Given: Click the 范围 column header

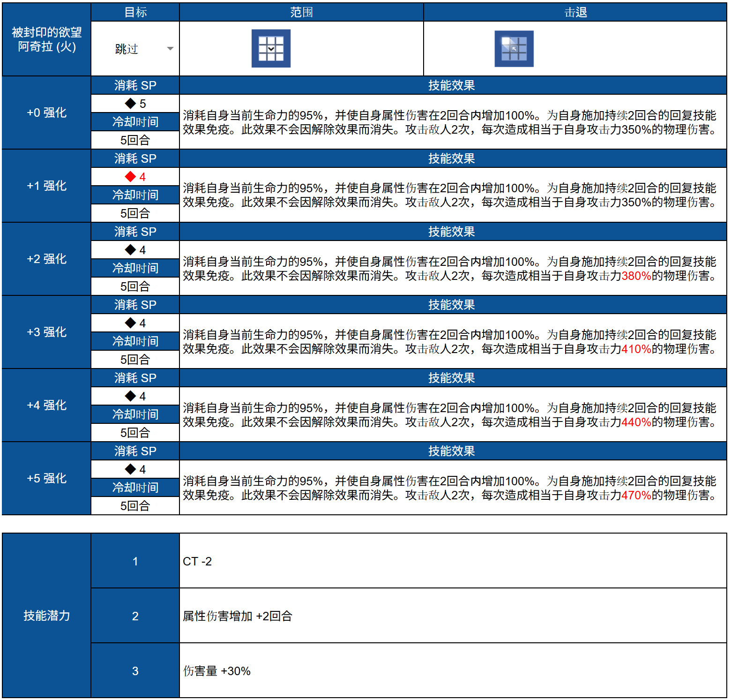Looking at the screenshot, I should pyautogui.click(x=301, y=12).
